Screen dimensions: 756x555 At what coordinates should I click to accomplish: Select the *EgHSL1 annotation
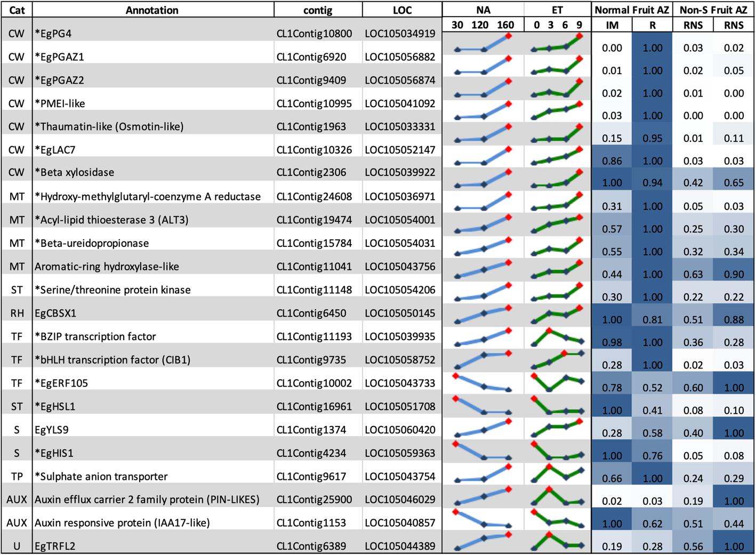pyautogui.click(x=55, y=407)
